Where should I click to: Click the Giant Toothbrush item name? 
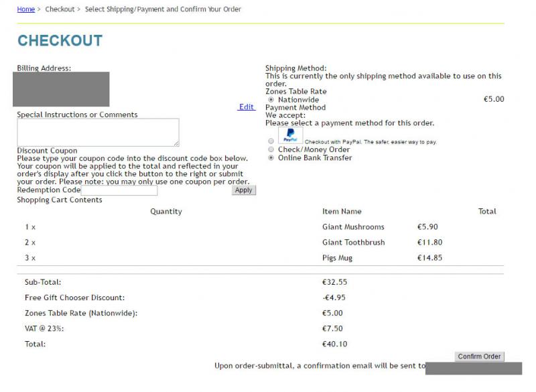tap(354, 243)
